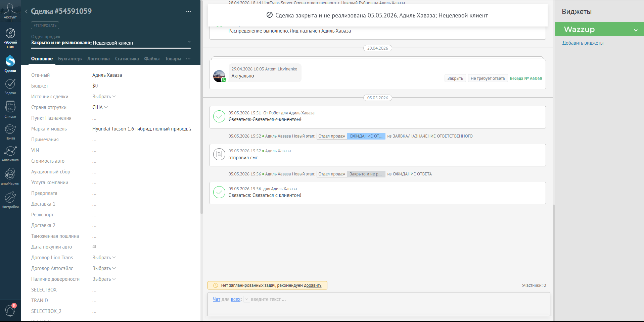Click the Таможенная пошлина field value

pyautogui.click(x=94, y=236)
